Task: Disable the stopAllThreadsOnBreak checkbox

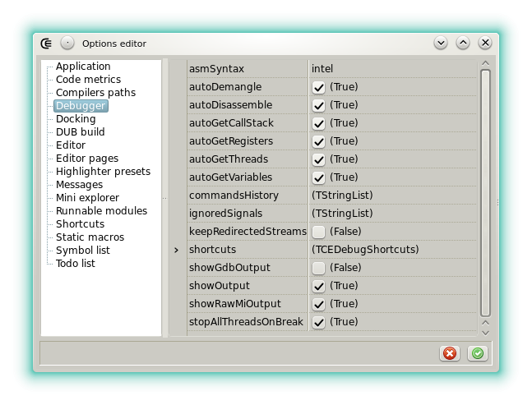Action: 319,322
